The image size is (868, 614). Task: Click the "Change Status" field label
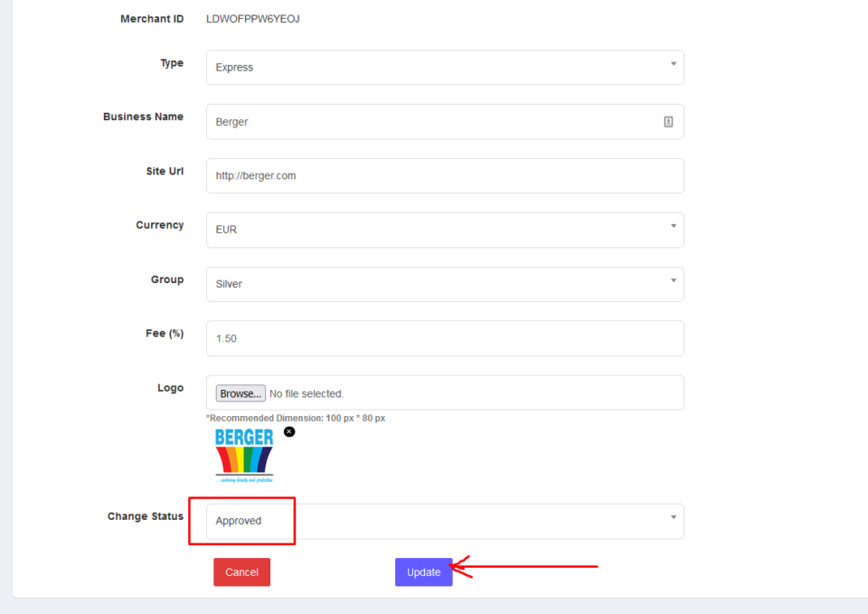(145, 516)
